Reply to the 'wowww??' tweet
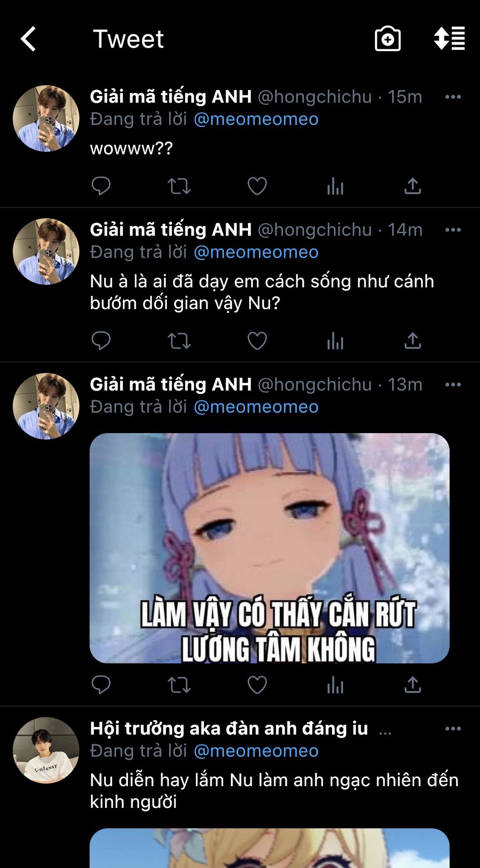Screen dimensions: 480x868 click(x=101, y=186)
